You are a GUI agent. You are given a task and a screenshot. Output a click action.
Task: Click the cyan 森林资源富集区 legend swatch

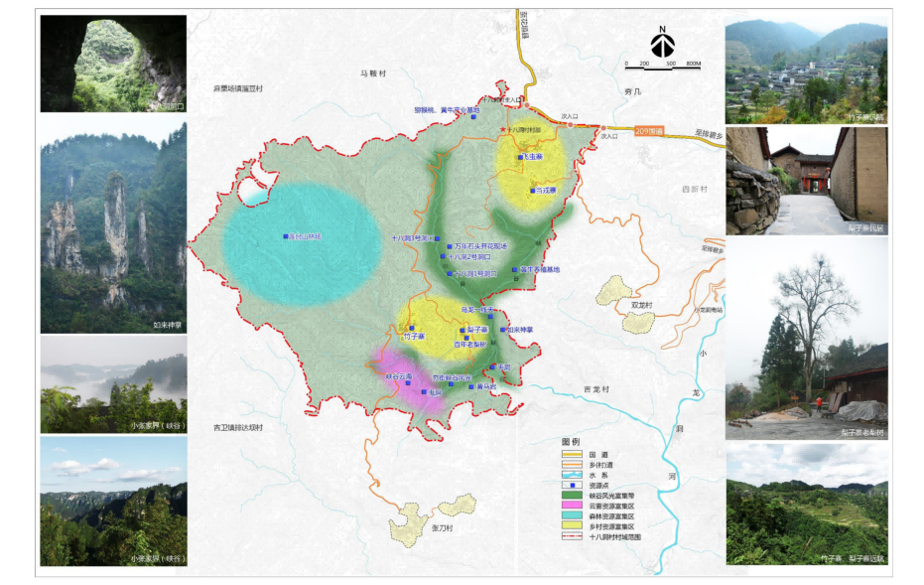pos(572,516)
